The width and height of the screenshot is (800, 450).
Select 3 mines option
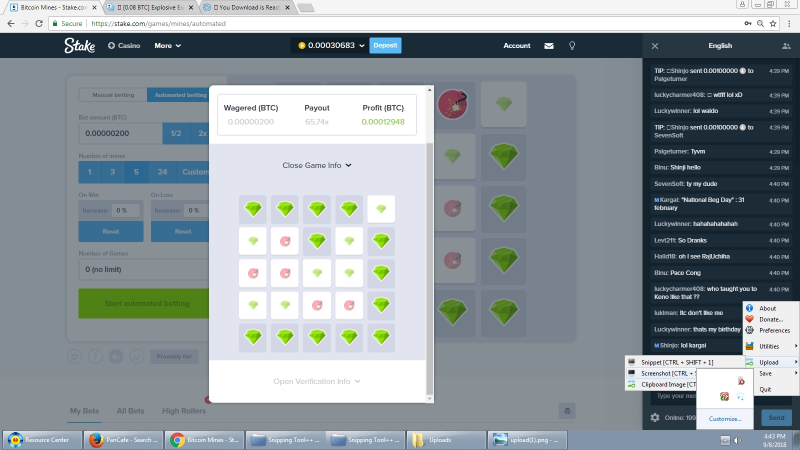click(113, 172)
